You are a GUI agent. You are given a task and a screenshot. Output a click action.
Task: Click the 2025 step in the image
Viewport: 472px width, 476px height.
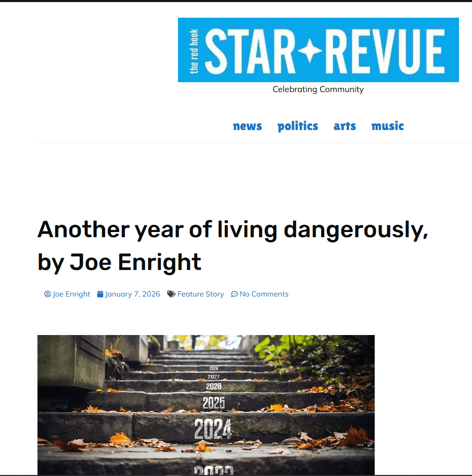(x=214, y=403)
